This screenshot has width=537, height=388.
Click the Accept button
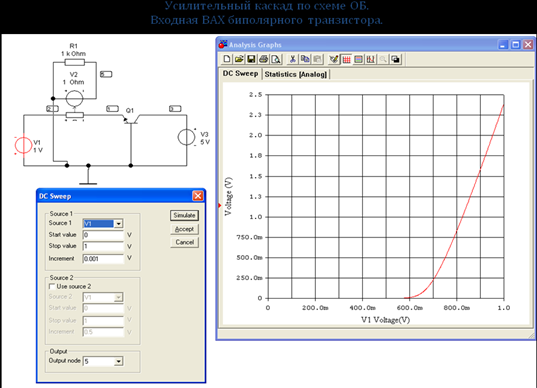184,229
